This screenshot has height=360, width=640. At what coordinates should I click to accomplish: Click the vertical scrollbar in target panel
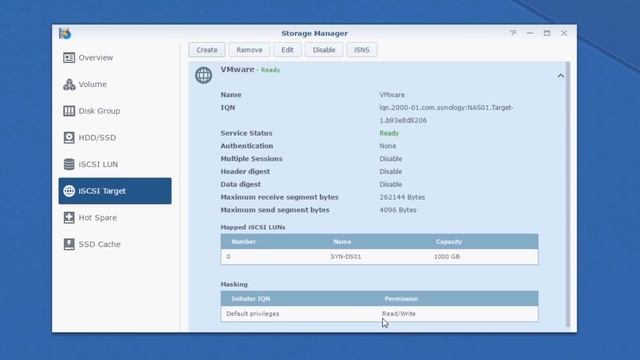567,194
